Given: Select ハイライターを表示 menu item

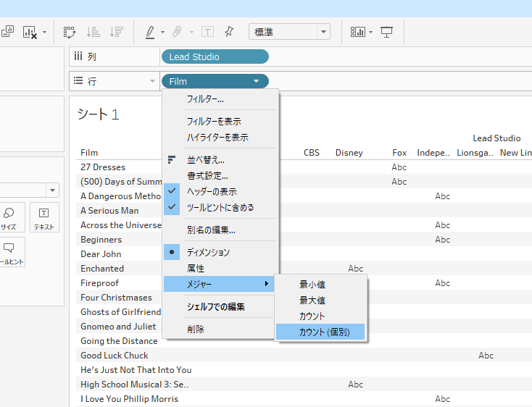Looking at the screenshot, I should point(220,138).
